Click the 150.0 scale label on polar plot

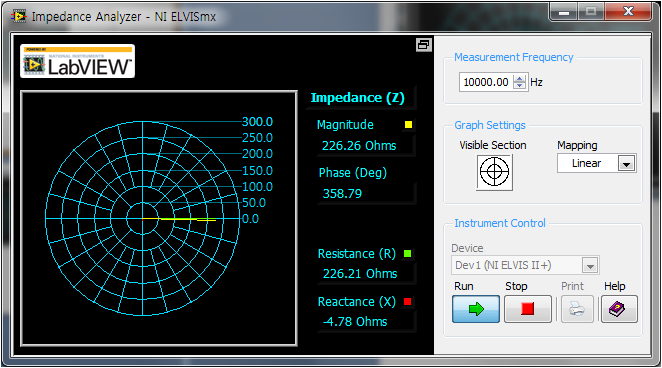click(x=257, y=171)
